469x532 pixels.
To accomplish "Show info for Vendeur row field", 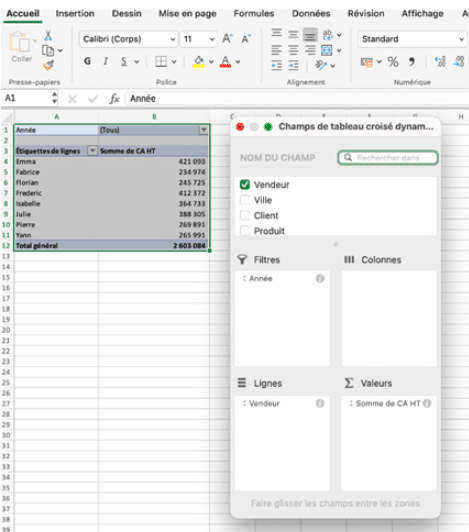I will (x=320, y=403).
